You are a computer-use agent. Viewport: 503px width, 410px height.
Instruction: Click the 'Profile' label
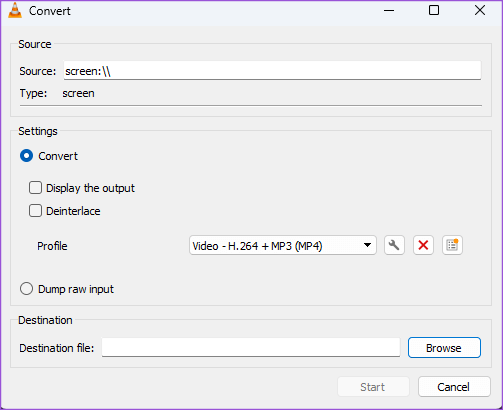click(x=52, y=246)
